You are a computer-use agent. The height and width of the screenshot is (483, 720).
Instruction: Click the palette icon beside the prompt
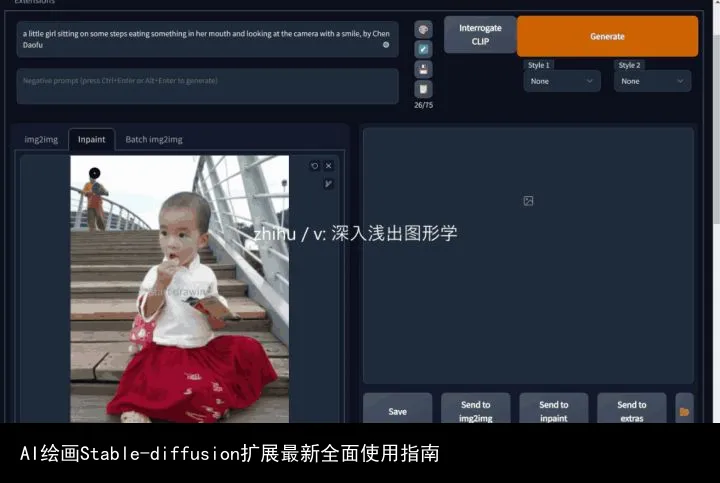423,30
